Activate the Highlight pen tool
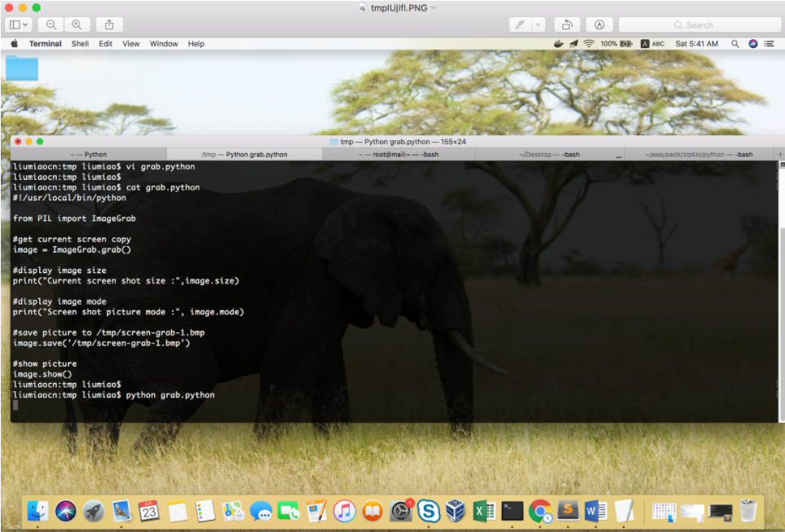Screen dimensions: 785x532 point(521,24)
